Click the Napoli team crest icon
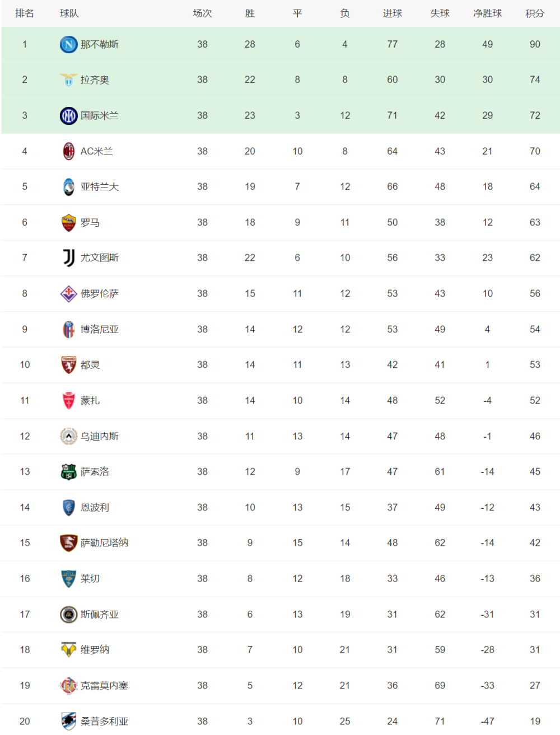The height and width of the screenshot is (735, 560). (x=68, y=44)
